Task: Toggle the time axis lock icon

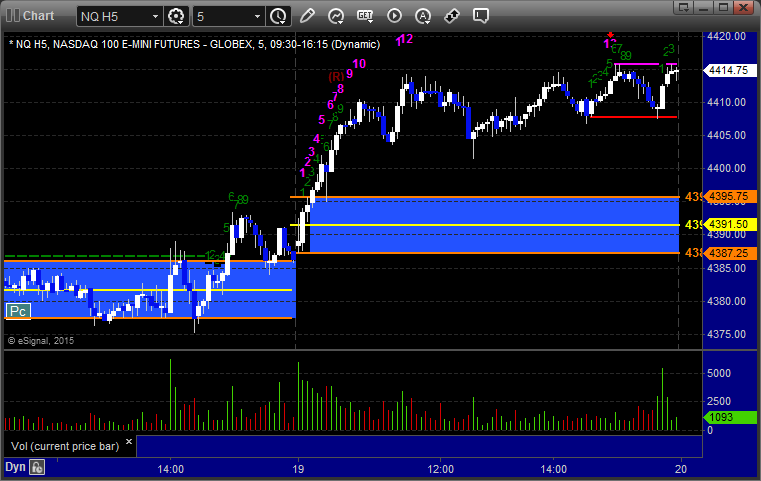Action: click(37, 467)
